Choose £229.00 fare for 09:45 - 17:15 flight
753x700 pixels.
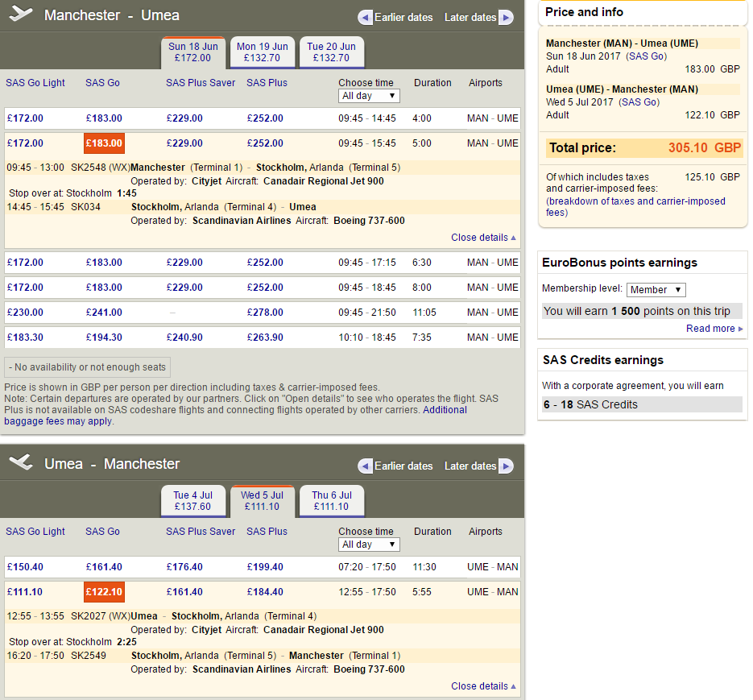184,263
